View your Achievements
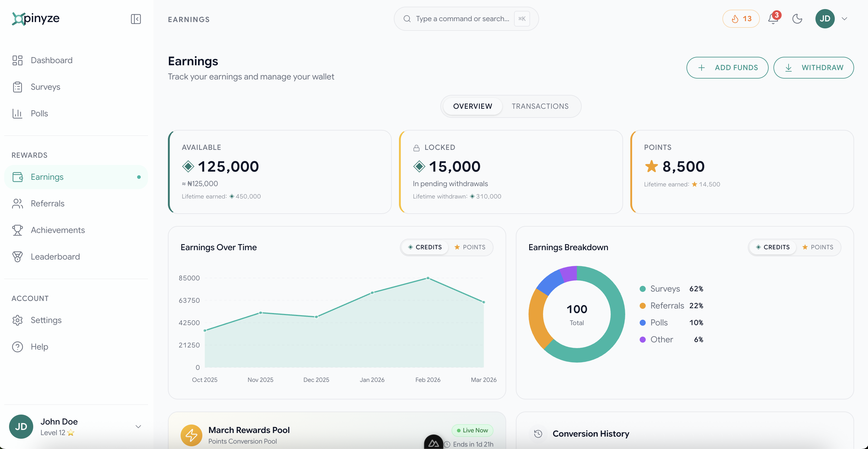The height and width of the screenshot is (449, 868). click(58, 230)
